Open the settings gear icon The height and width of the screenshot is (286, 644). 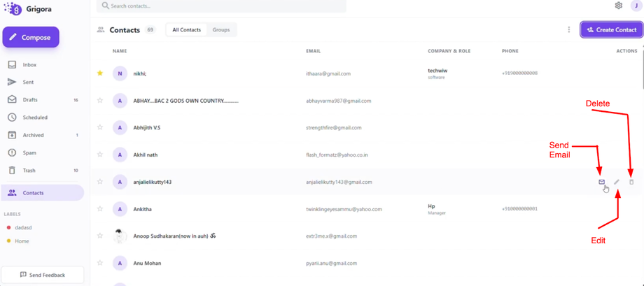pos(619,6)
